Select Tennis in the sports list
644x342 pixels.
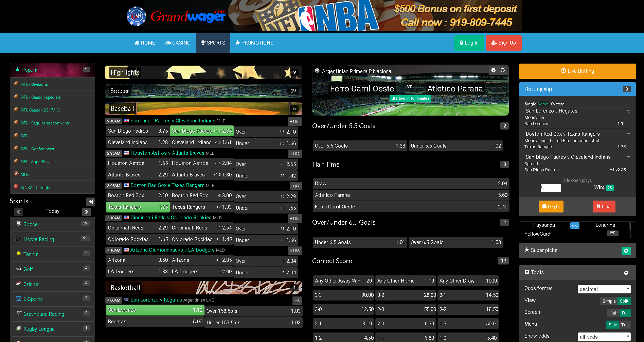52,254
